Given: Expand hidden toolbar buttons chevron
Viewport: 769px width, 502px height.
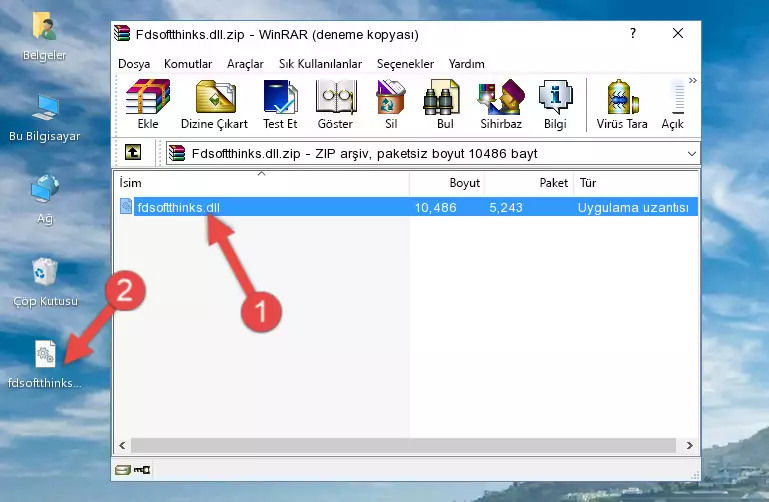Looking at the screenshot, I should tap(692, 80).
